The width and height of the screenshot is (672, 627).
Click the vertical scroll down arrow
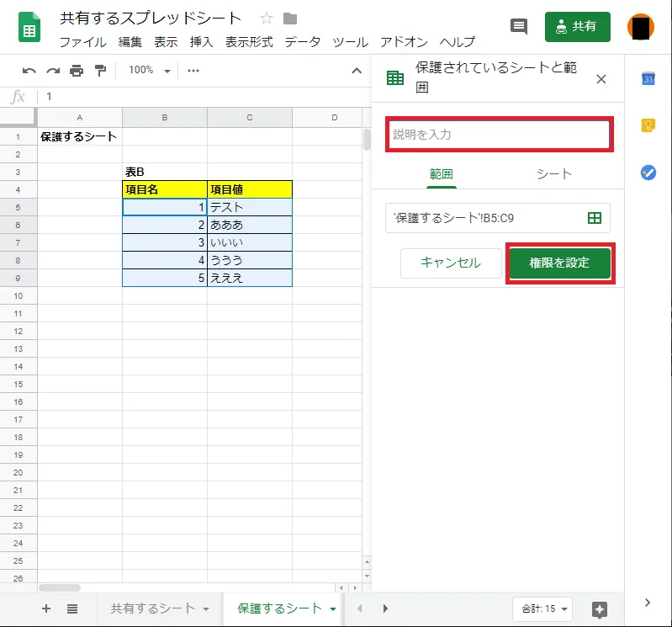[x=367, y=576]
